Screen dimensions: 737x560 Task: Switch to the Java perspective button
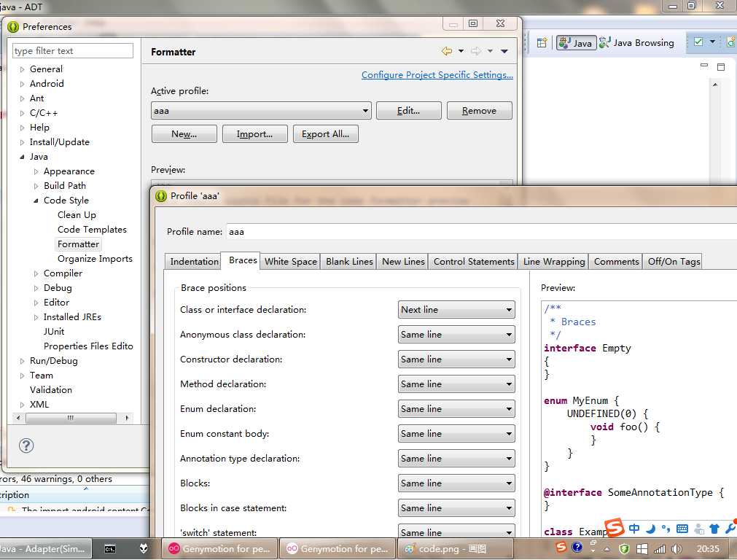click(576, 43)
